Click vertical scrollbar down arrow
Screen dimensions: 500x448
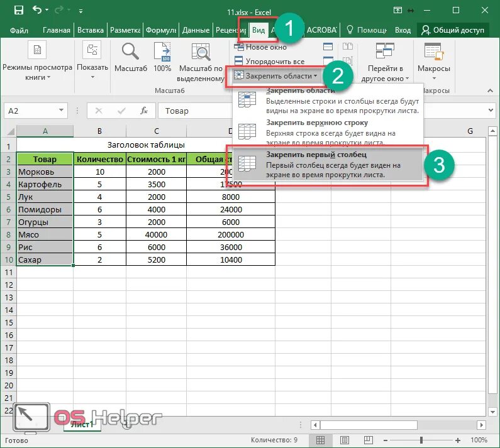[492, 412]
